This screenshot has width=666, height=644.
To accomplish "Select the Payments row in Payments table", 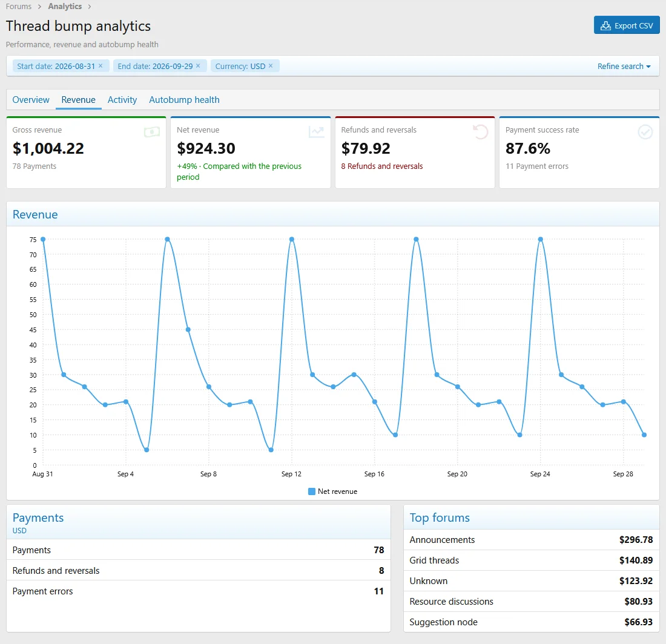I will 199,550.
